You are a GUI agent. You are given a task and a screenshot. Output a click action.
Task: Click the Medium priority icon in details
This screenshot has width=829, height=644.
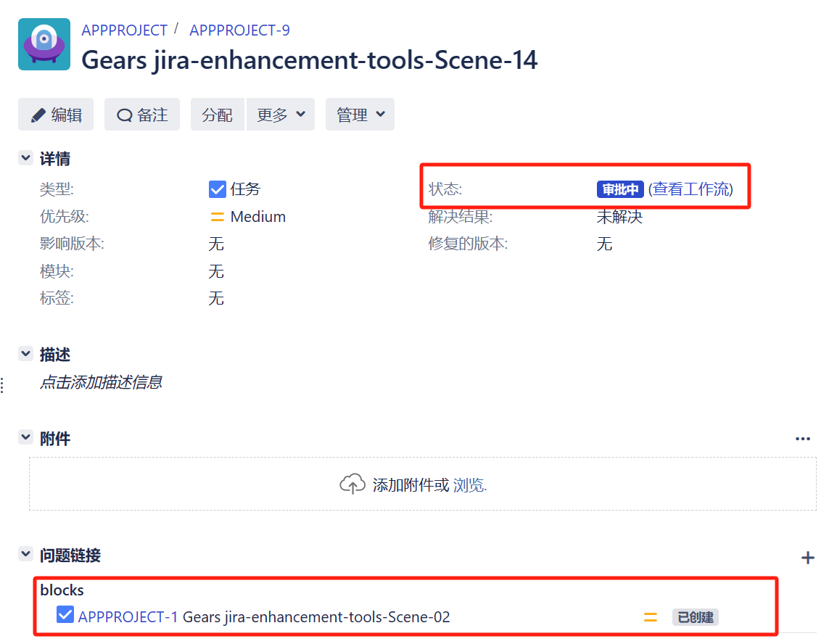pyautogui.click(x=217, y=217)
